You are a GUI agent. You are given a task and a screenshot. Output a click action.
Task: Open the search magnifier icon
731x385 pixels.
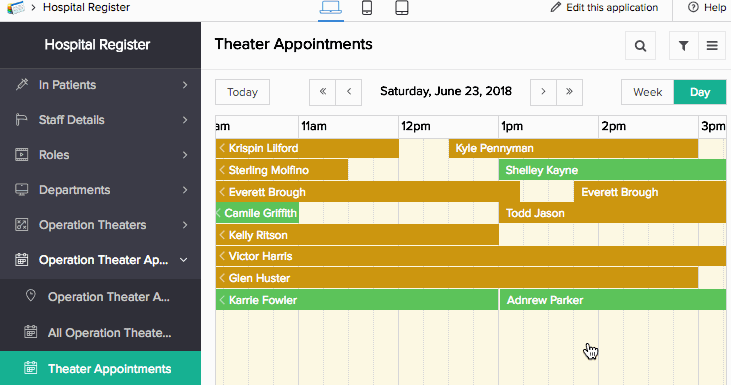pos(640,46)
